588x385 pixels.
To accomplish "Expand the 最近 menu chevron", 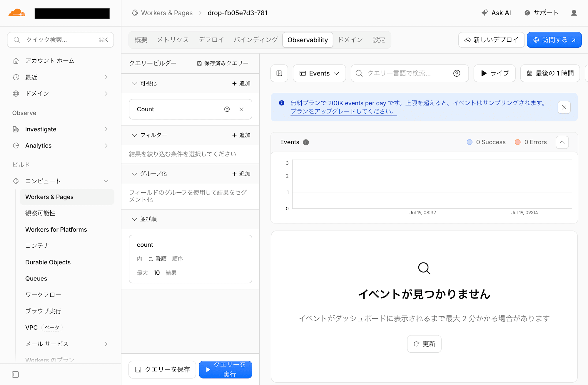I will point(106,77).
